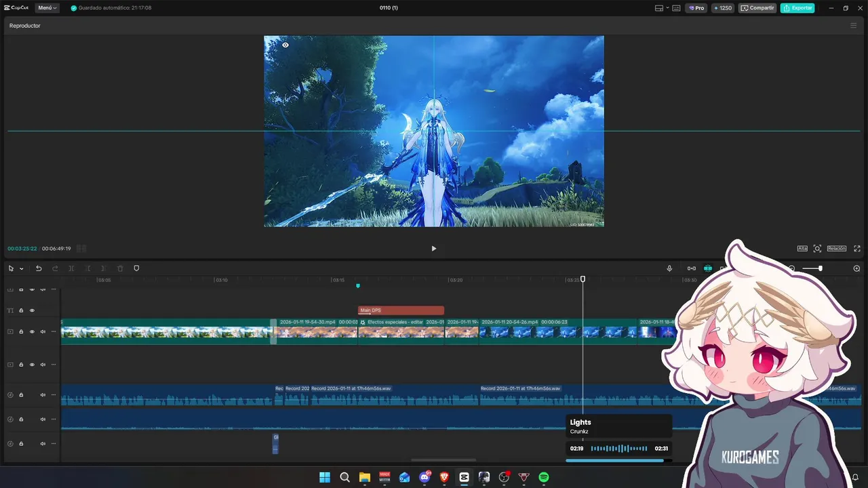Click the Alta quality button
Image resolution: width=868 pixels, height=488 pixels.
802,249
